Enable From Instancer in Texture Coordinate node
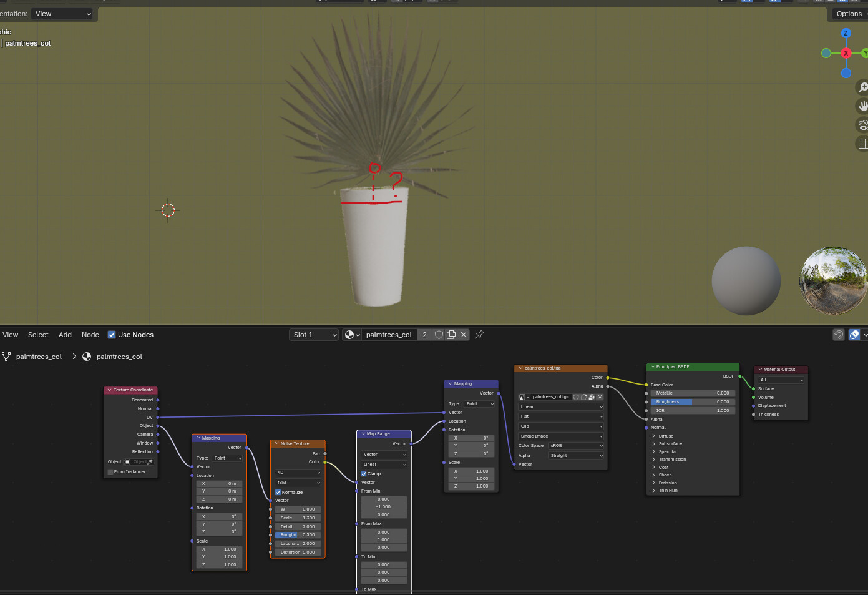The height and width of the screenshot is (595, 868). [110, 471]
